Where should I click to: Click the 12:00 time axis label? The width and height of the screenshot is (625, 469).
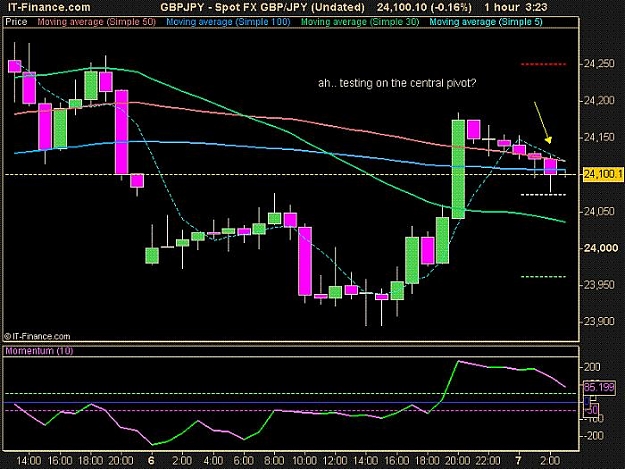(x=335, y=461)
